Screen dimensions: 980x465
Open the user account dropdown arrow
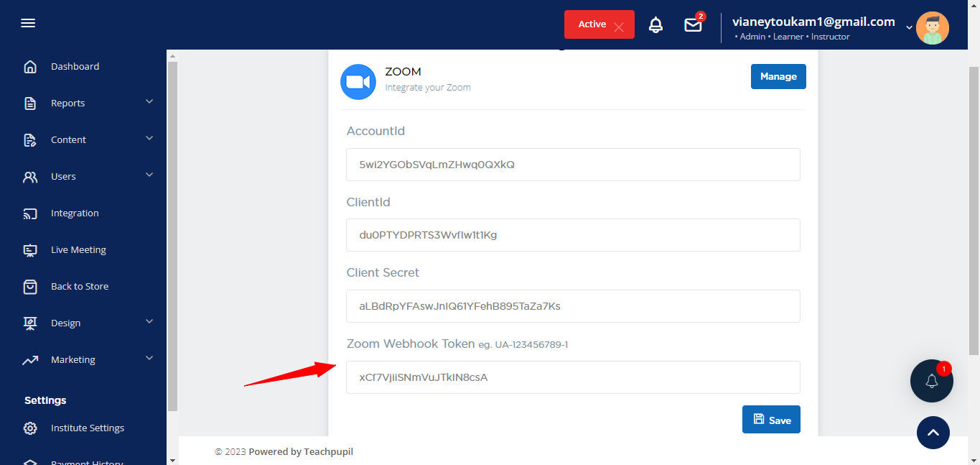(909, 27)
